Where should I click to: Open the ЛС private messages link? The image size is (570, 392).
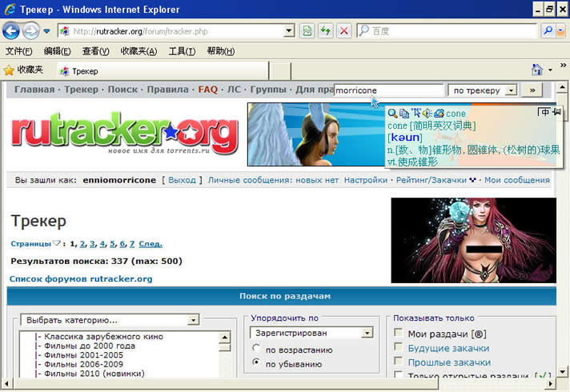tap(234, 90)
